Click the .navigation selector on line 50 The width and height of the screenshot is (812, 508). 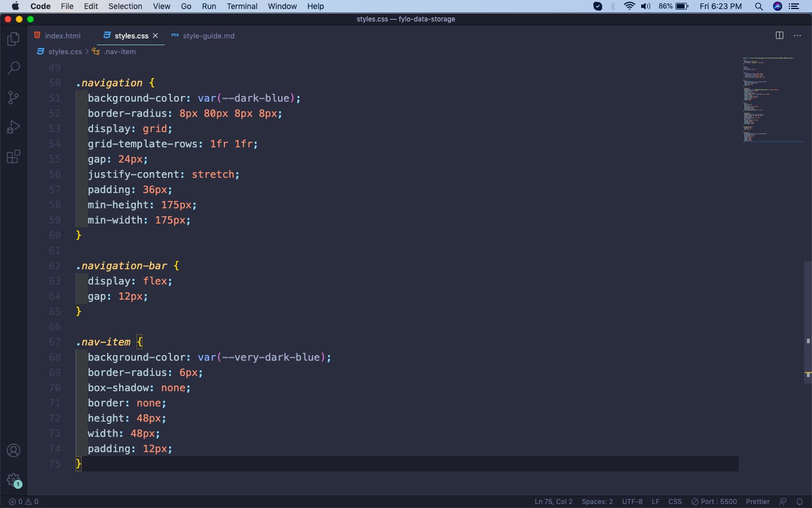[x=109, y=83]
